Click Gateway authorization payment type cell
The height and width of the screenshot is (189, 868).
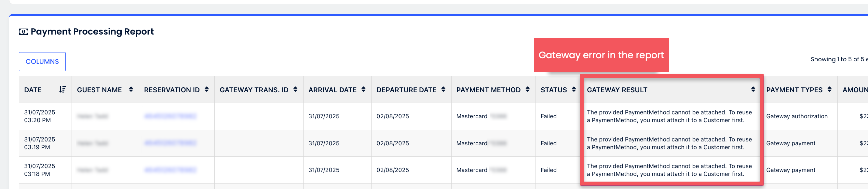[x=796, y=116]
